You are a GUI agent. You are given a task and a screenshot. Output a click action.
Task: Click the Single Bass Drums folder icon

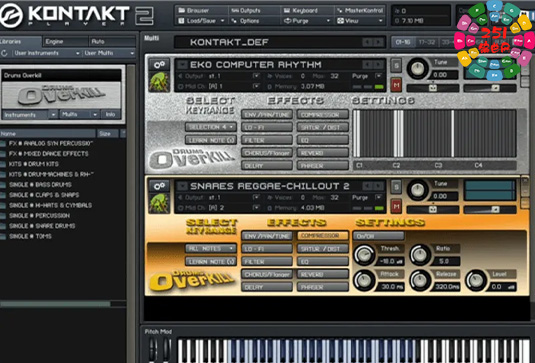3,185
